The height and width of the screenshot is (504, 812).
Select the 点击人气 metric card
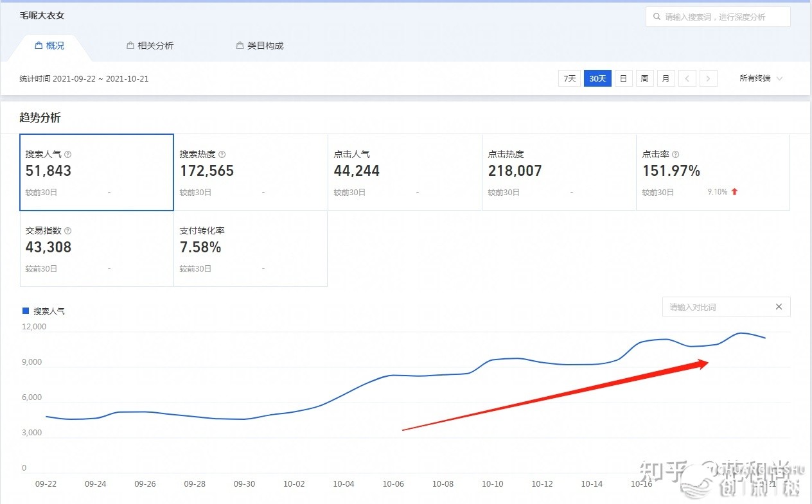click(405, 172)
